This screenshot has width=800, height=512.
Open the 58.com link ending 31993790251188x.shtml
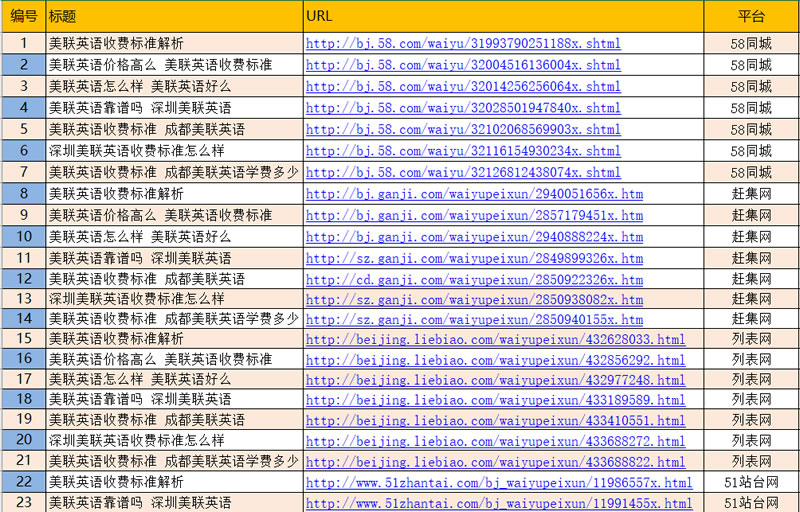click(463, 43)
